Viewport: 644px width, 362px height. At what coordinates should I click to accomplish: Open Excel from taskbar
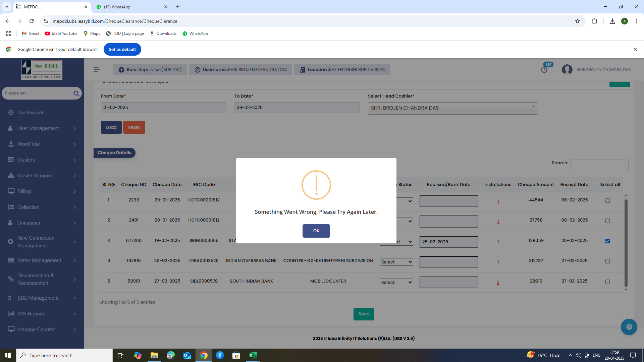click(253, 355)
